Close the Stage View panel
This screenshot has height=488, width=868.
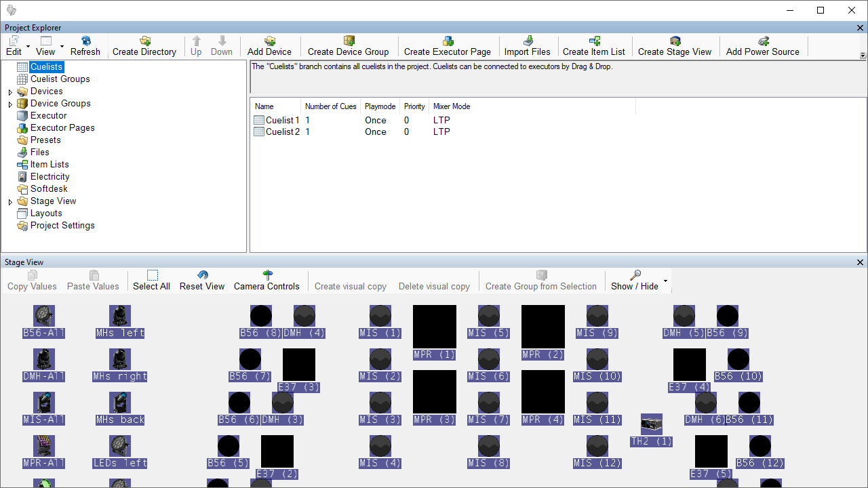[x=860, y=262]
